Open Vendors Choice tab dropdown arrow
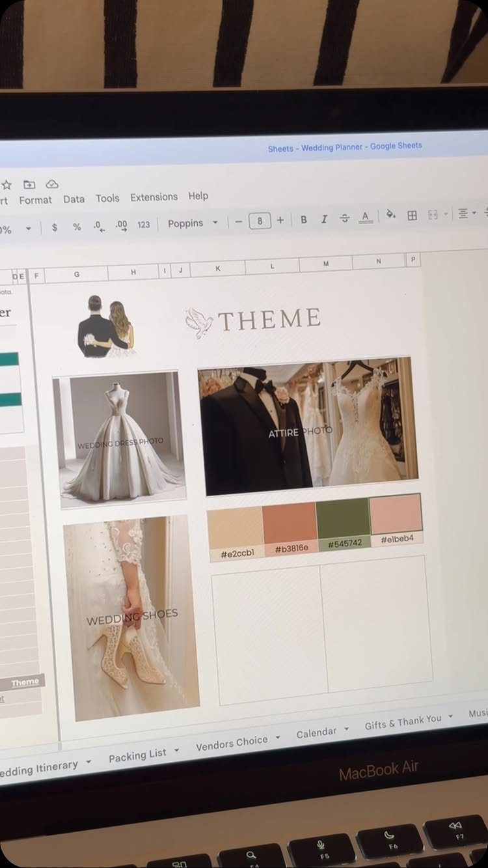Screen dimensions: 488x868 point(278,738)
